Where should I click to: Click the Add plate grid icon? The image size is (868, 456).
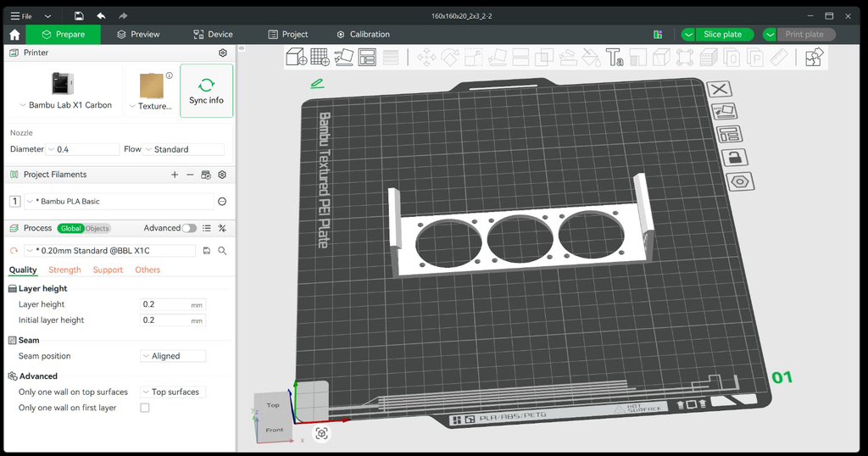click(x=320, y=57)
